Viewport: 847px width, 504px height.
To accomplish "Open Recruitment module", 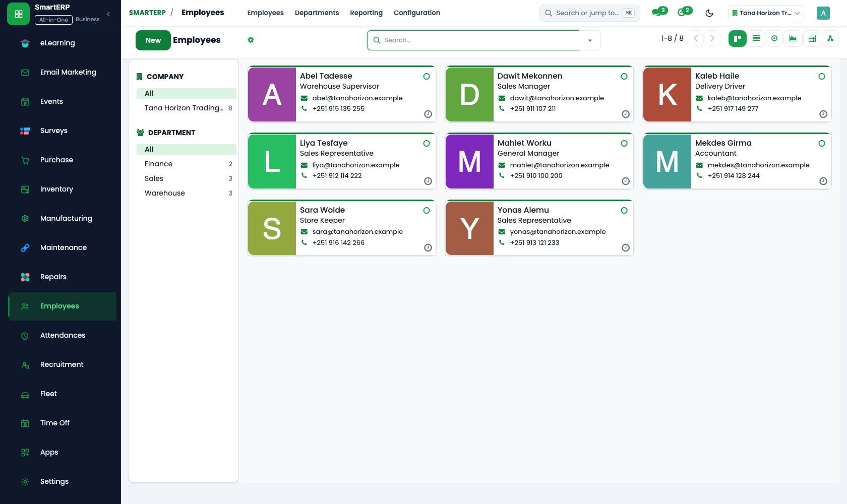I will coord(63,364).
